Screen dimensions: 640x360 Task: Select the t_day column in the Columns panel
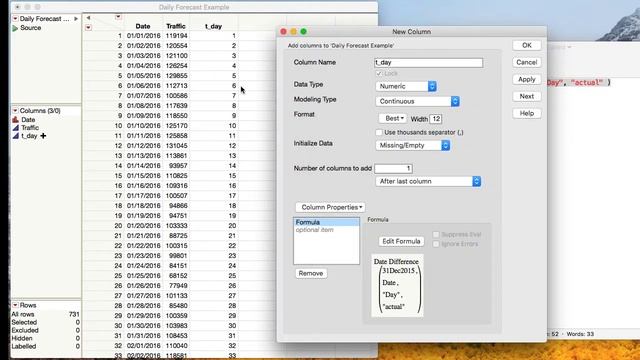click(x=29, y=136)
